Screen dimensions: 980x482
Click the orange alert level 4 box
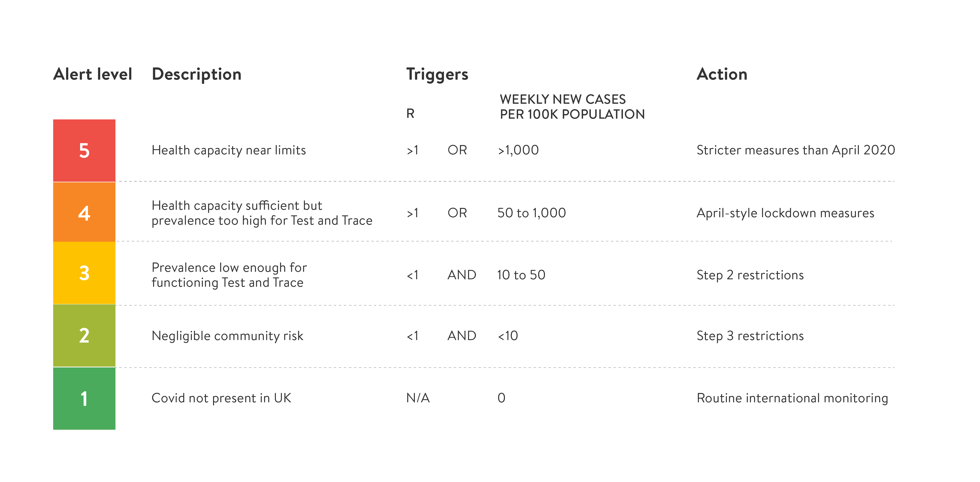coord(84,212)
